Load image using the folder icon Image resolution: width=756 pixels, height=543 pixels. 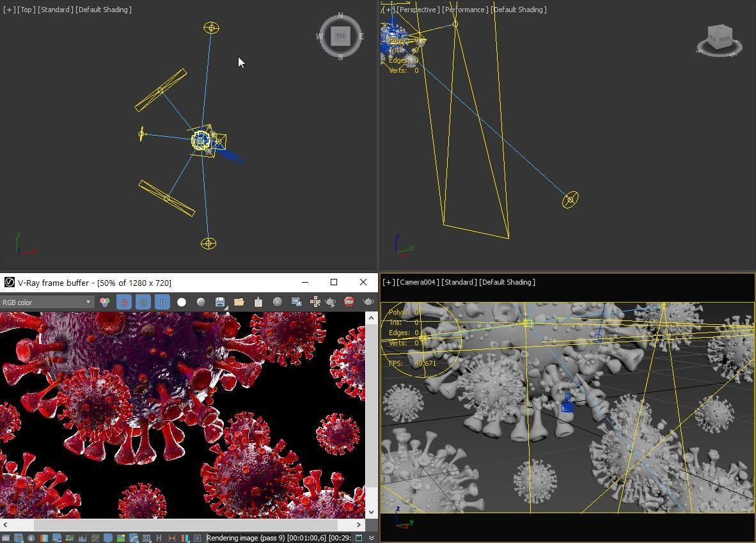[x=239, y=303]
